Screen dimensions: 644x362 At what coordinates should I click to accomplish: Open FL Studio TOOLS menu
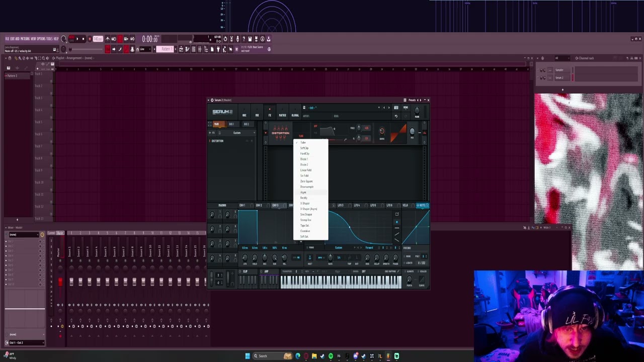pos(49,39)
